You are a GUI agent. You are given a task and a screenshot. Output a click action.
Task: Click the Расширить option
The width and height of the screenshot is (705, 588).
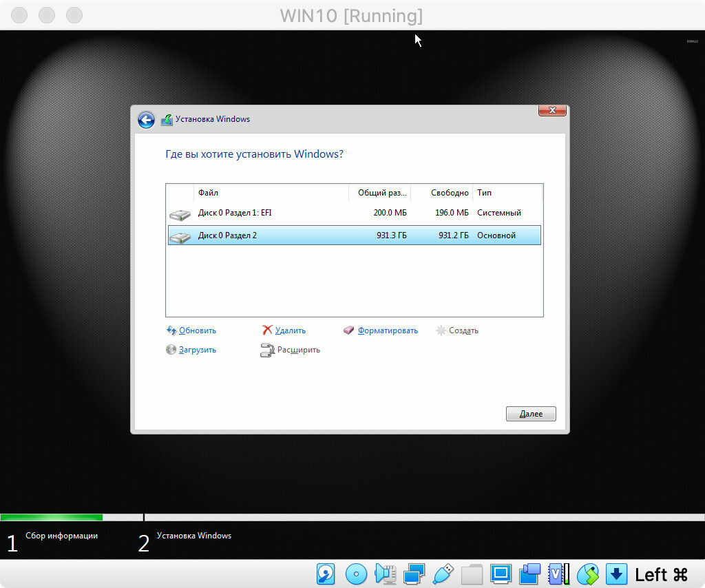click(299, 350)
